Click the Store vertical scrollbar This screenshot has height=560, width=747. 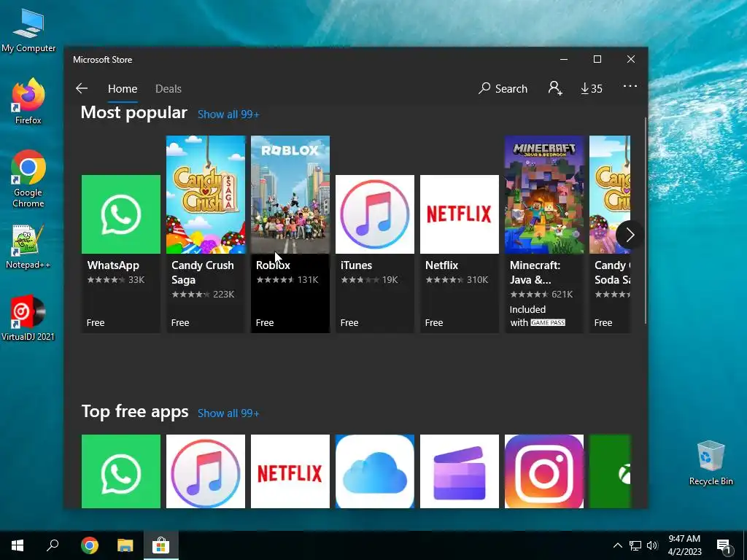point(646,220)
